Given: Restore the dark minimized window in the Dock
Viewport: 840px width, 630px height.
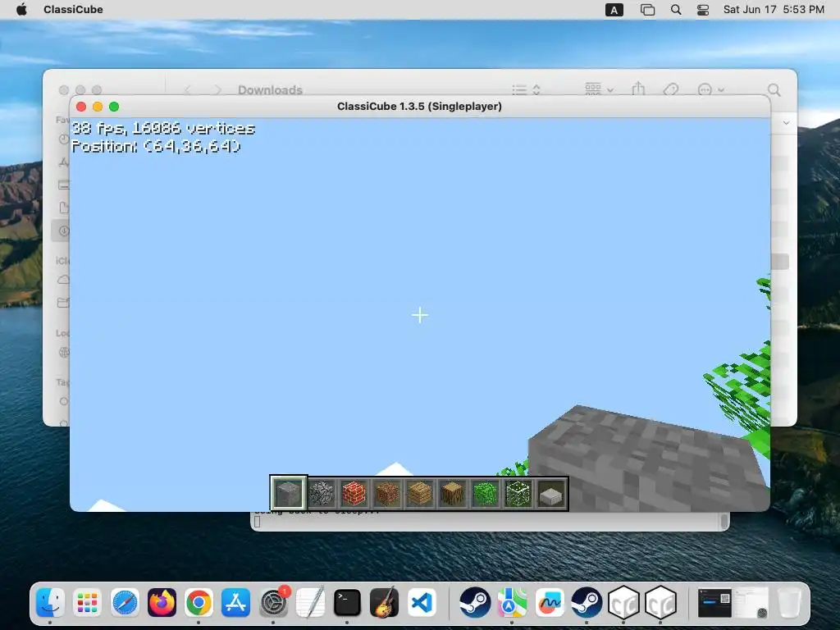Looking at the screenshot, I should coord(714,602).
